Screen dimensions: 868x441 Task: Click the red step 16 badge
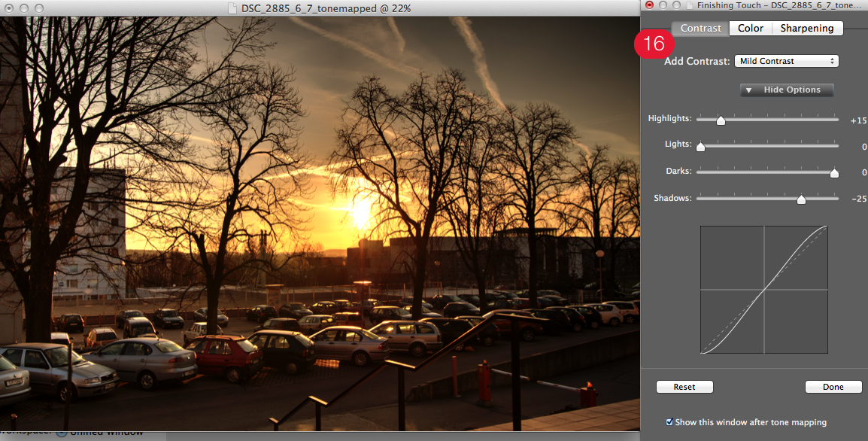tap(654, 44)
